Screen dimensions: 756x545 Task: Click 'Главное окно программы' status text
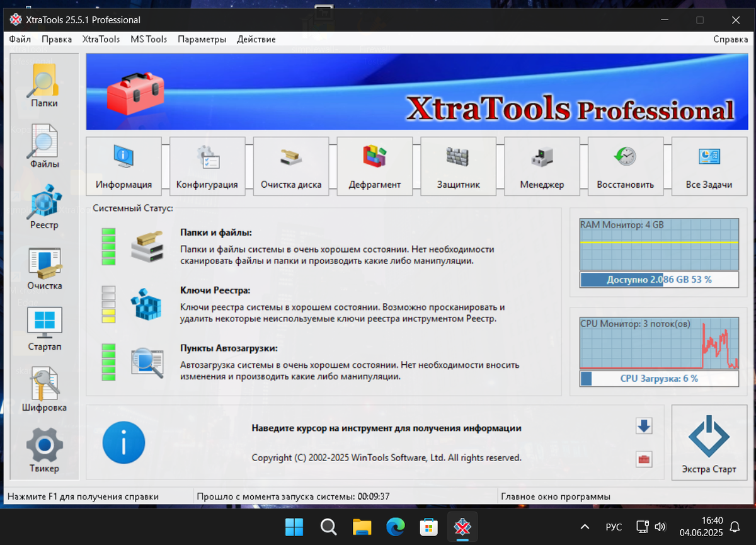tap(556, 496)
